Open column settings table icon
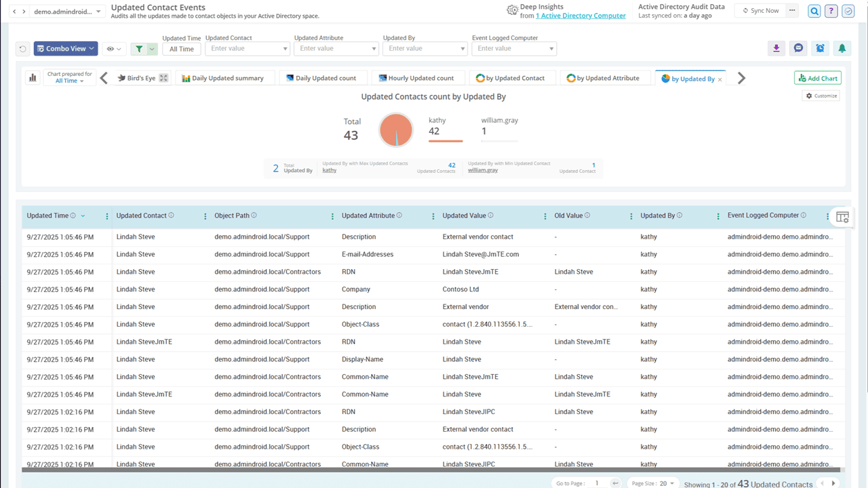The image size is (868, 488). (x=842, y=217)
